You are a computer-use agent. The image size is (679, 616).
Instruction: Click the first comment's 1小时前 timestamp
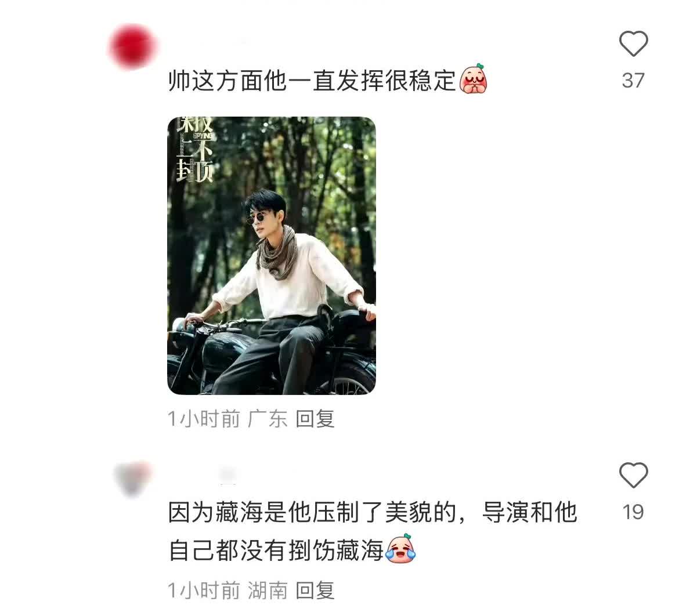click(x=204, y=419)
